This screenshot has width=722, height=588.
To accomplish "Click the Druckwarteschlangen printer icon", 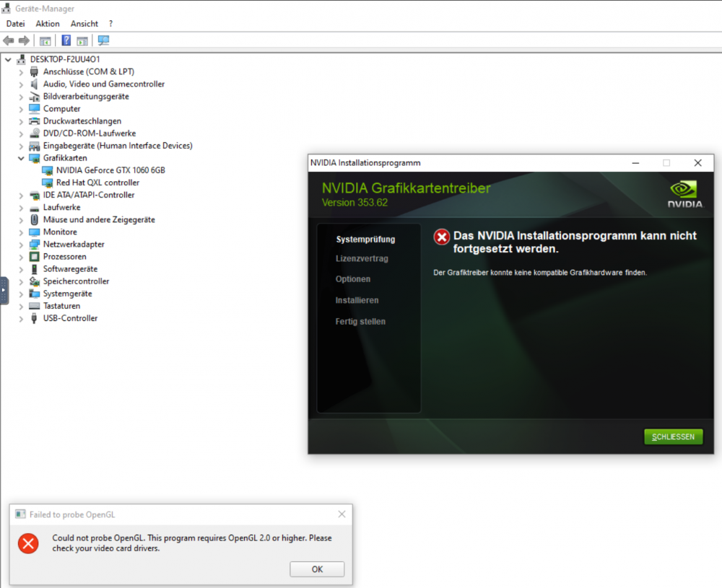I will 34,121.
